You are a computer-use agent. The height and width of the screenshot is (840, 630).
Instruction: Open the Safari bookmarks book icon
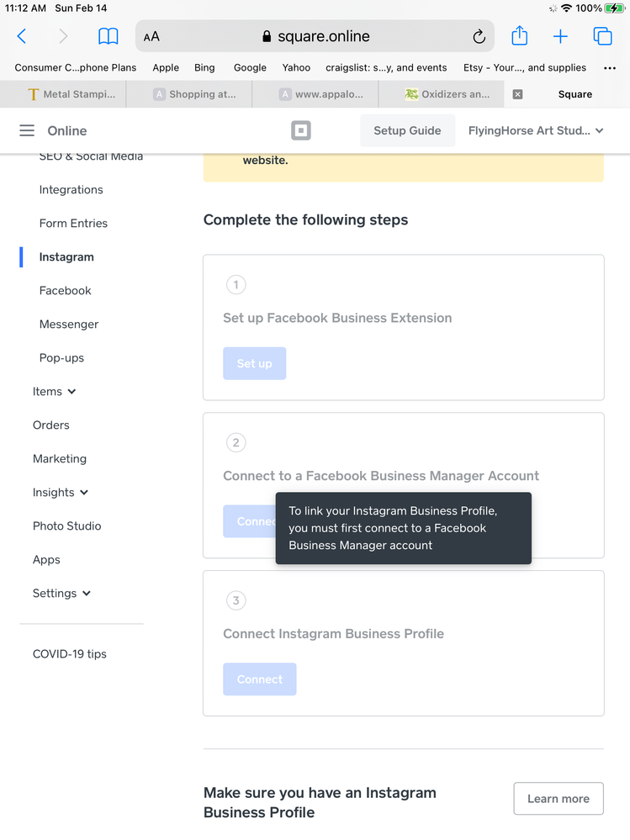pos(109,36)
